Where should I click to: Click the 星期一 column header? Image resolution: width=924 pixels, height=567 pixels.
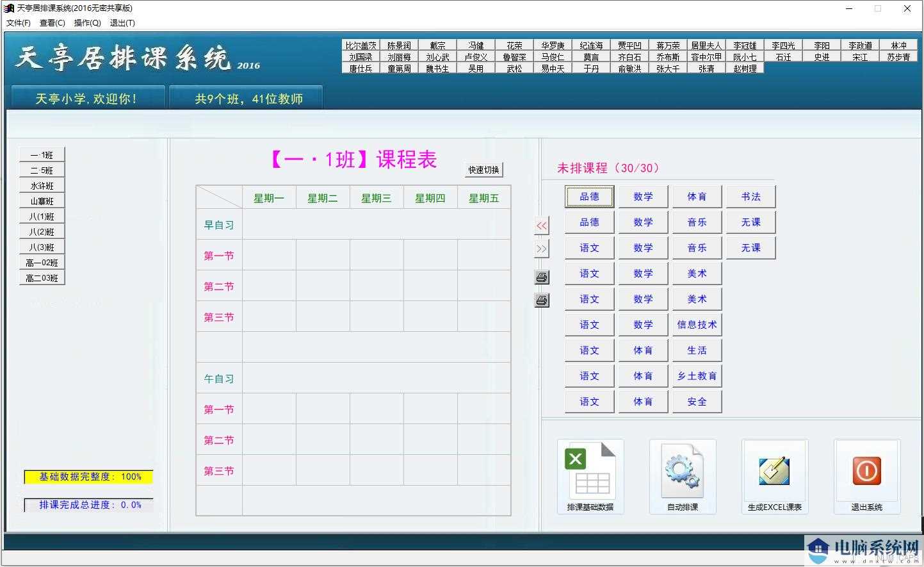pos(269,198)
